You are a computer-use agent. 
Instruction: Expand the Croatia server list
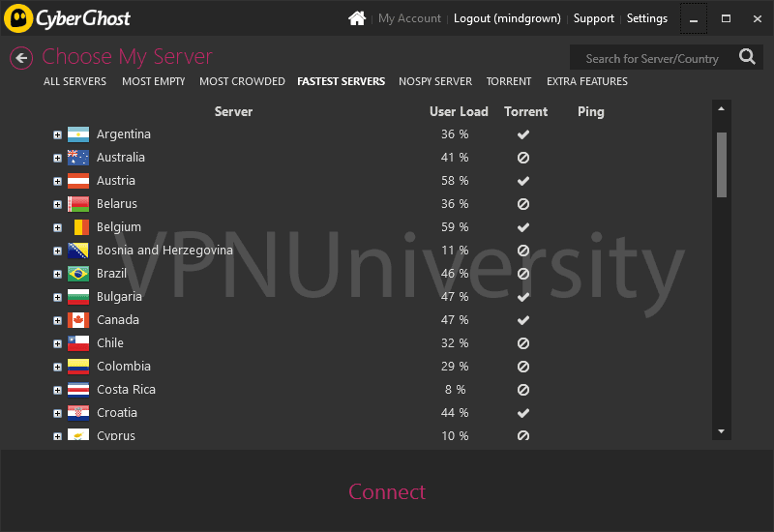57,413
